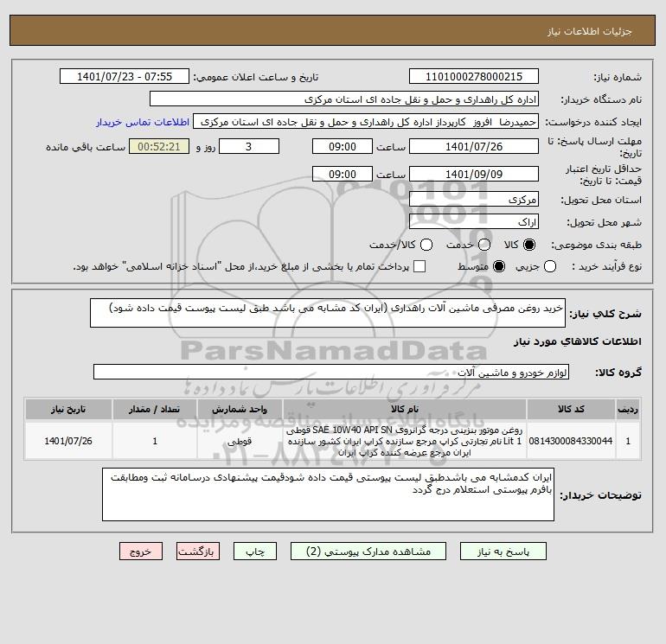Open the اطلاعات تماس خریدار link
The height and width of the screenshot is (644, 666).
pyautogui.click(x=143, y=122)
